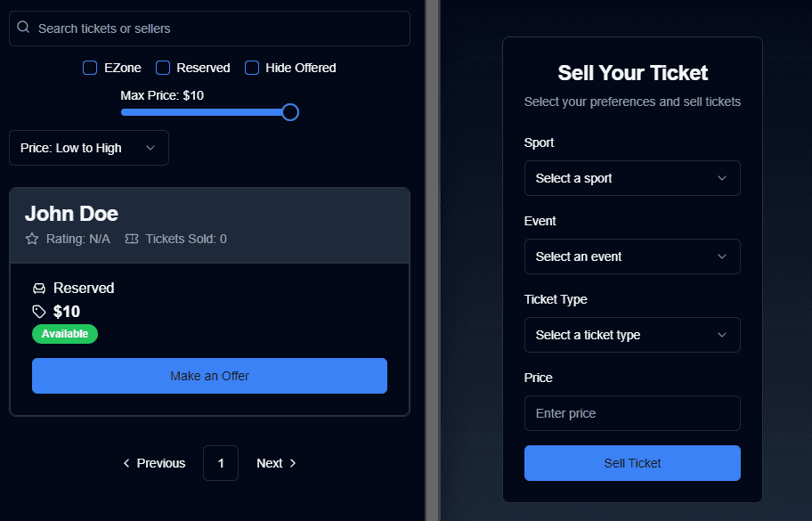Image resolution: width=812 pixels, height=521 pixels.
Task: Click the price tag icon beside $10
Action: pyautogui.click(x=39, y=311)
